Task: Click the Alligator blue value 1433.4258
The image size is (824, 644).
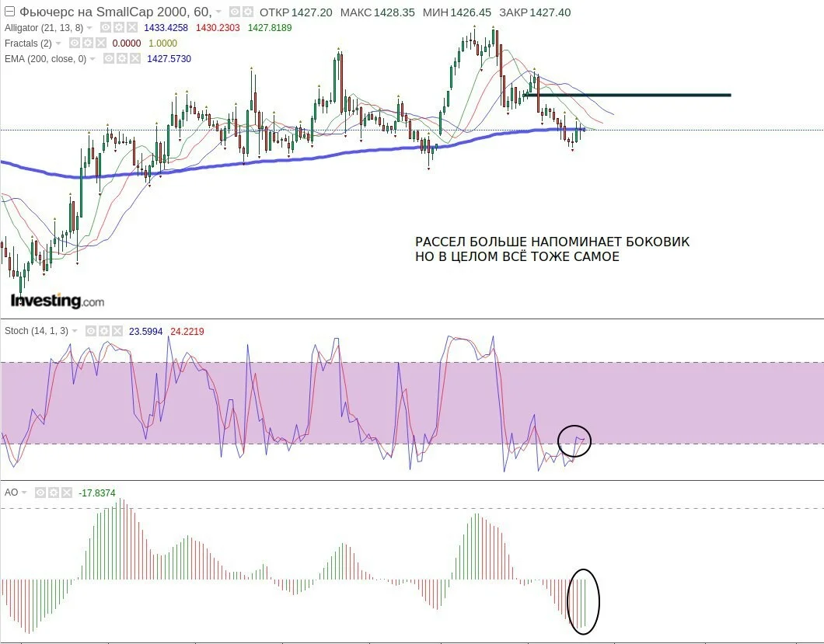Action: pyautogui.click(x=166, y=28)
